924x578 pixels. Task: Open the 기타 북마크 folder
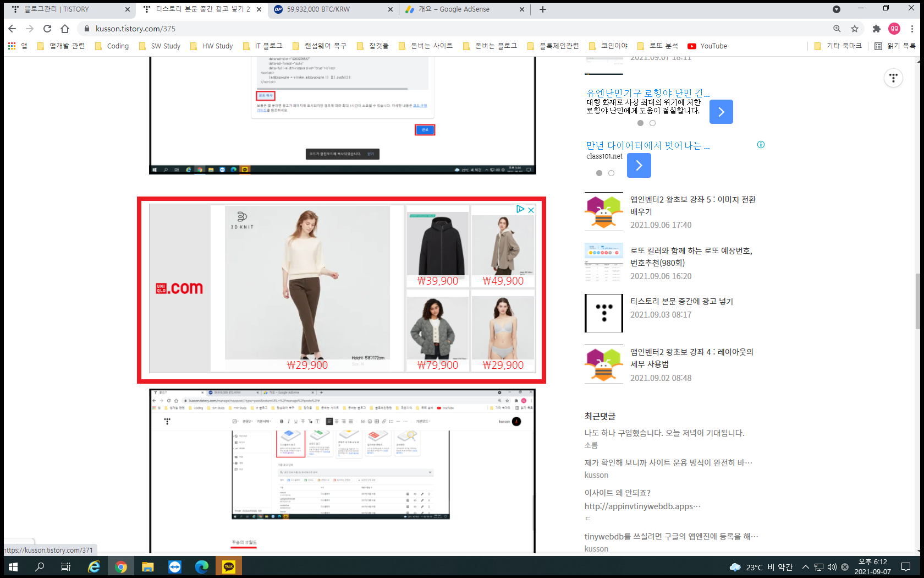(x=838, y=46)
